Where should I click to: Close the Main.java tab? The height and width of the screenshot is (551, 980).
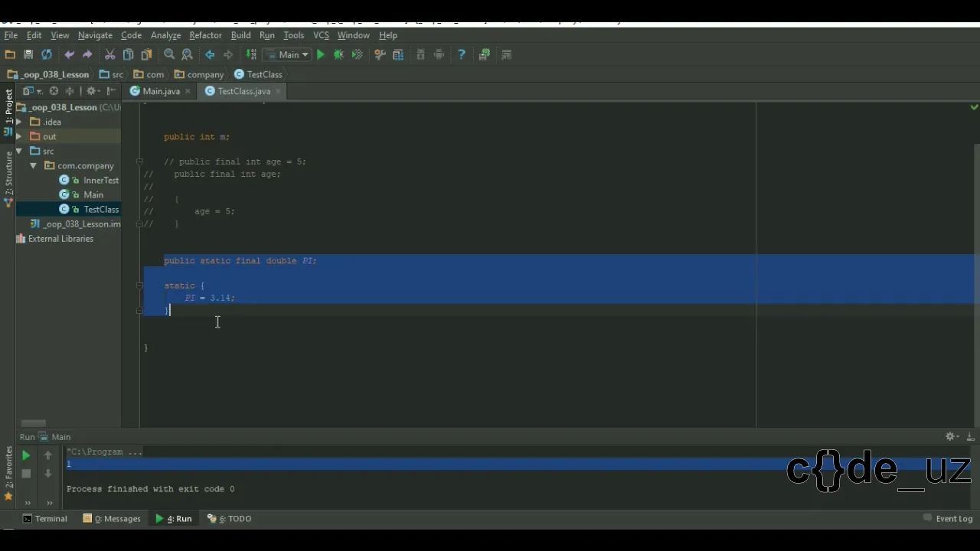pyautogui.click(x=188, y=91)
